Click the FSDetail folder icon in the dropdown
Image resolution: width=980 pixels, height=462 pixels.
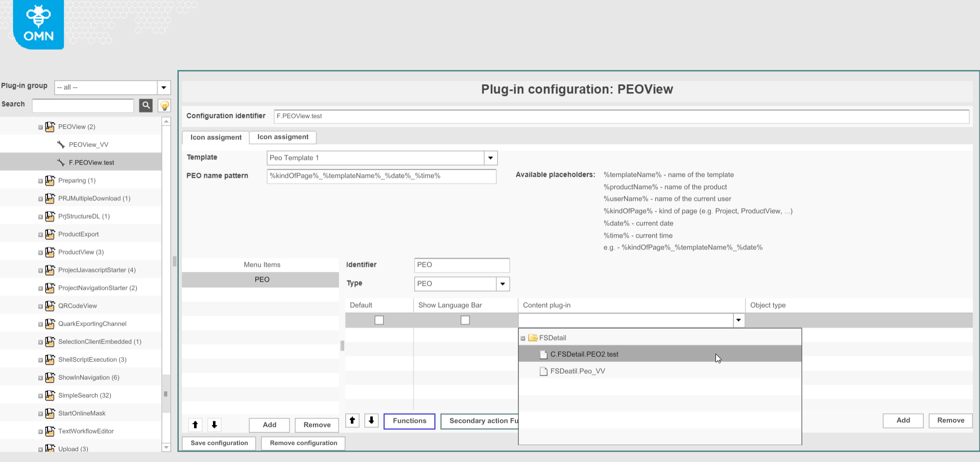532,337
